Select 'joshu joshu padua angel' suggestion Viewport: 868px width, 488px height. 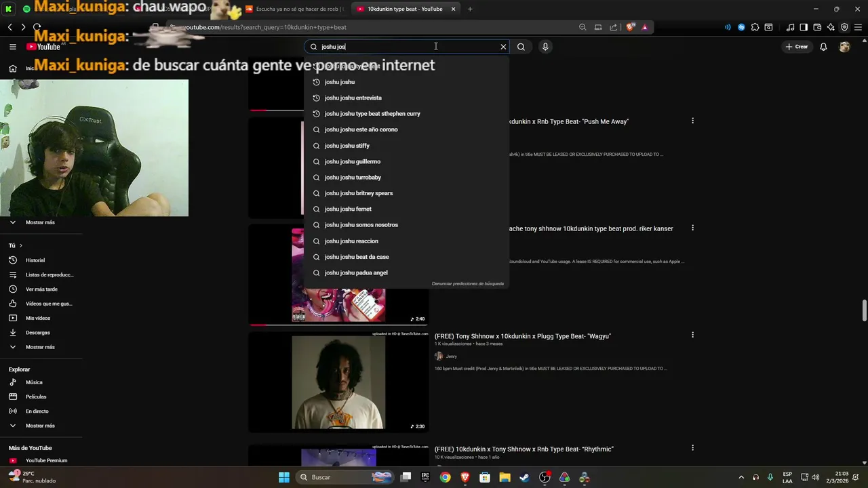(406, 272)
